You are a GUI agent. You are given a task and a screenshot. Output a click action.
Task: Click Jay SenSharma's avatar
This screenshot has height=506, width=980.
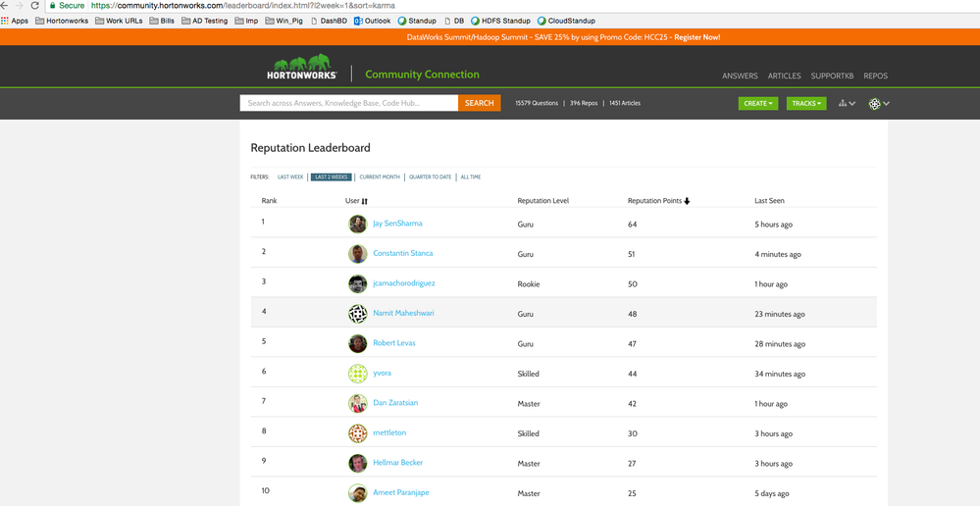(x=357, y=224)
